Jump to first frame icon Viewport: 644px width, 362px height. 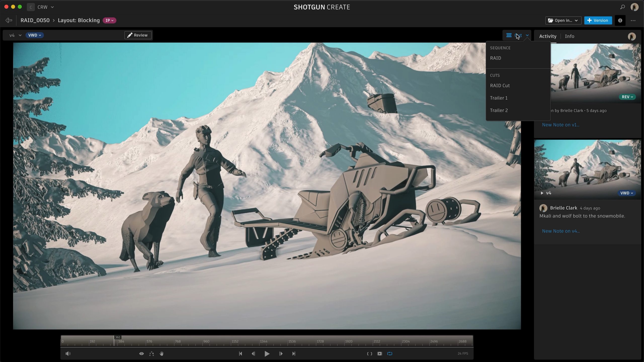click(240, 353)
